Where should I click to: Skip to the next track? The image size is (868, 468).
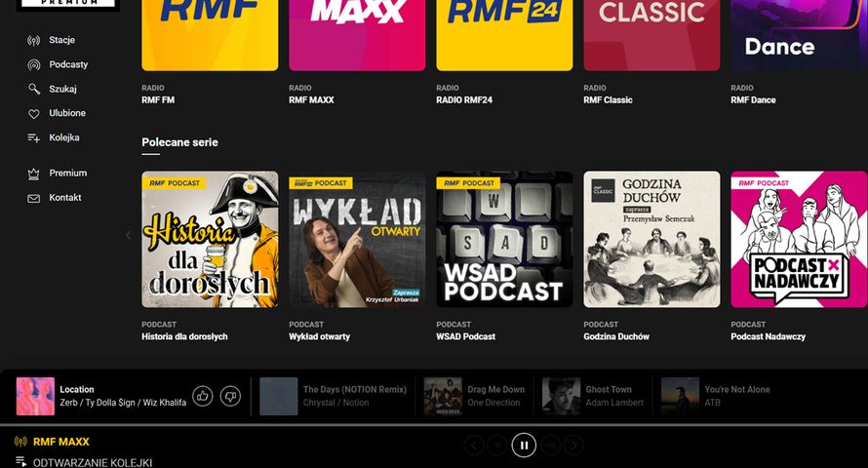pyautogui.click(x=574, y=445)
